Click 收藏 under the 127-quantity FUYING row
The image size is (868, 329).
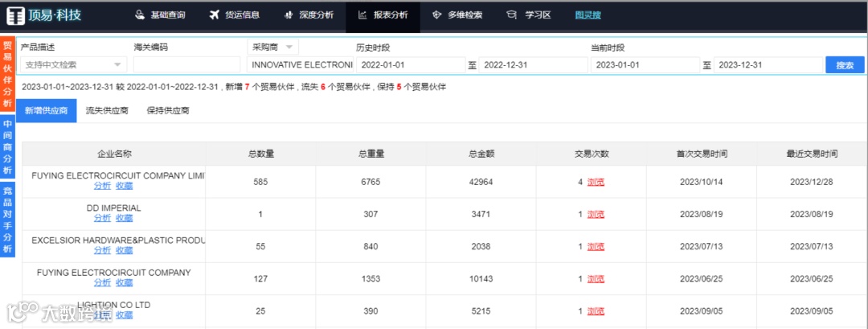pyautogui.click(x=124, y=282)
